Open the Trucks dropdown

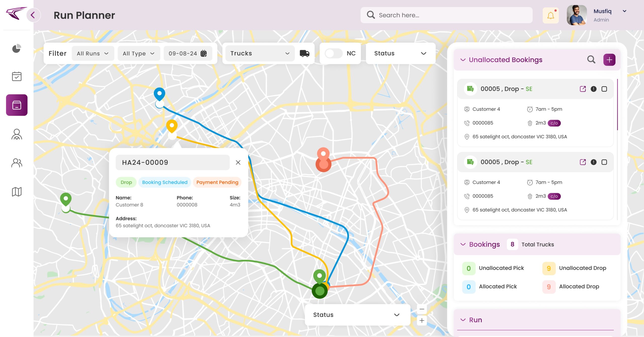(x=260, y=53)
